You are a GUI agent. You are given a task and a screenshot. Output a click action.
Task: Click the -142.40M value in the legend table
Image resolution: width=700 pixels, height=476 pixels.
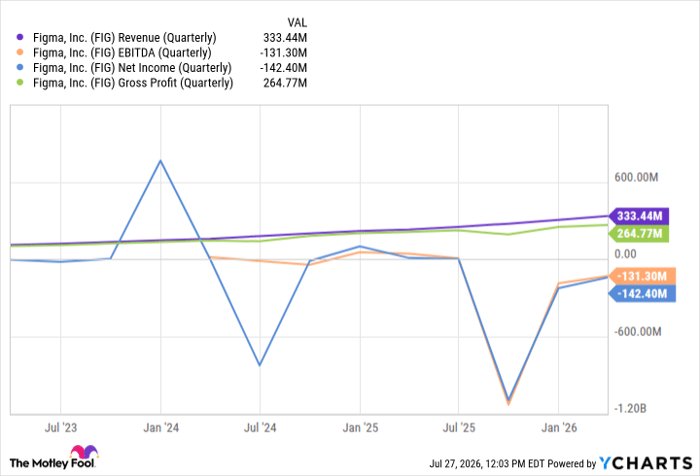283,68
